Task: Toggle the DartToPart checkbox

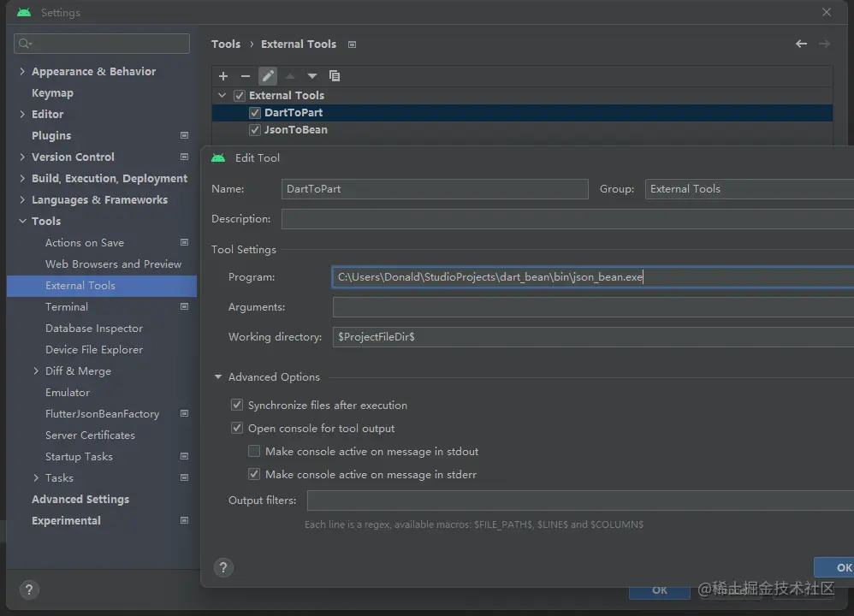Action: click(254, 113)
